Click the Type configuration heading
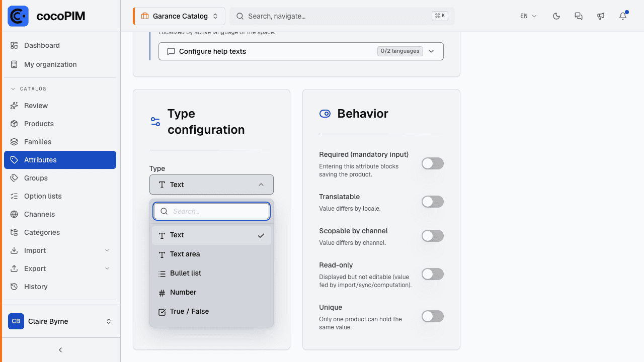Screen dimensions: 644x362 pos(206,122)
